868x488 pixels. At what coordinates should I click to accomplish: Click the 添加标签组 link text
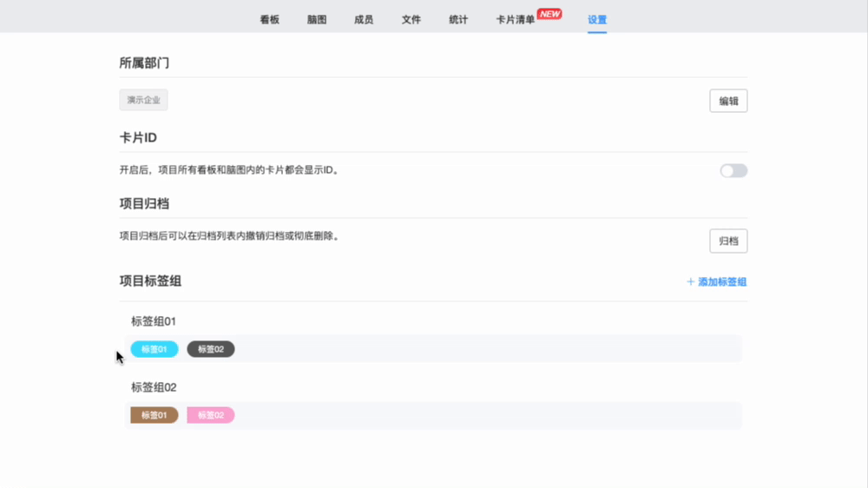point(722,282)
